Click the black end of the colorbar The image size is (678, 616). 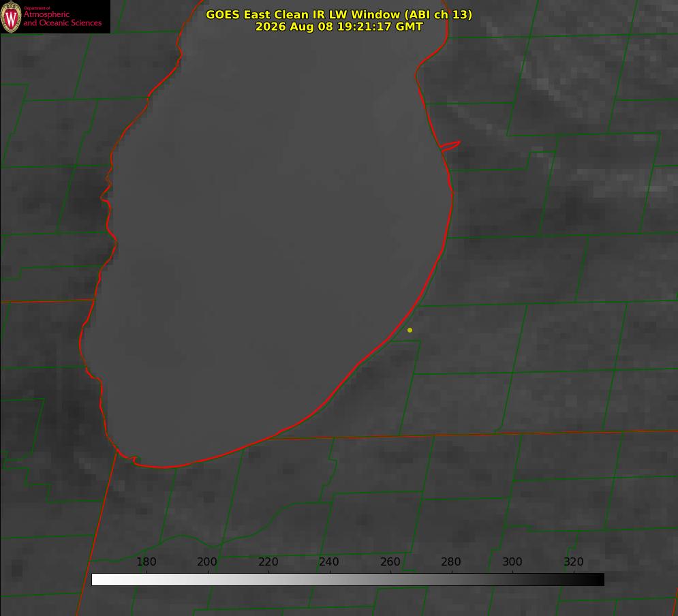click(x=598, y=580)
